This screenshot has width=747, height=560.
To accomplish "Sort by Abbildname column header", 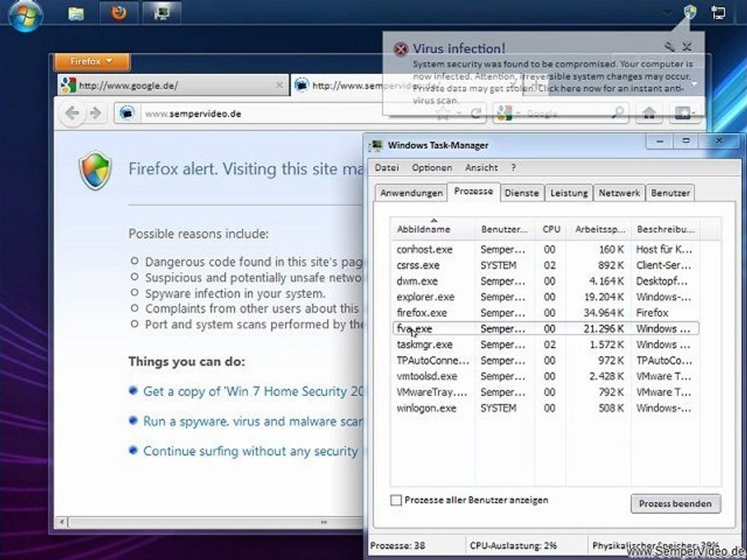I will [433, 229].
